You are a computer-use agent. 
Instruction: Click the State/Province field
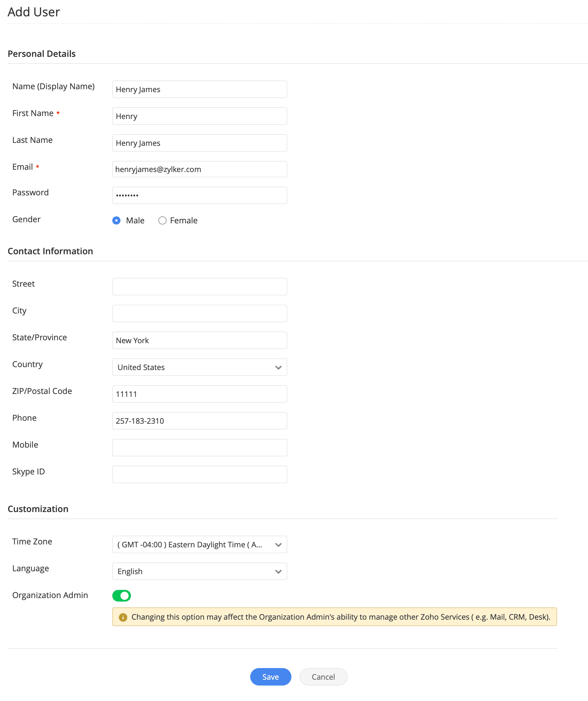coord(199,340)
